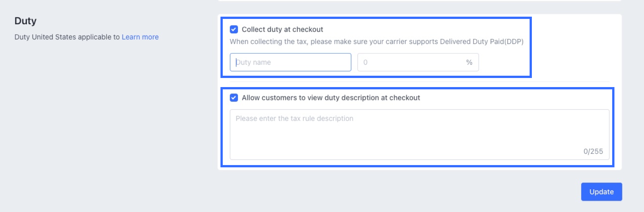Click the placeholder zero in the rate field
Image resolution: width=644 pixels, height=212 pixels.
click(365, 62)
